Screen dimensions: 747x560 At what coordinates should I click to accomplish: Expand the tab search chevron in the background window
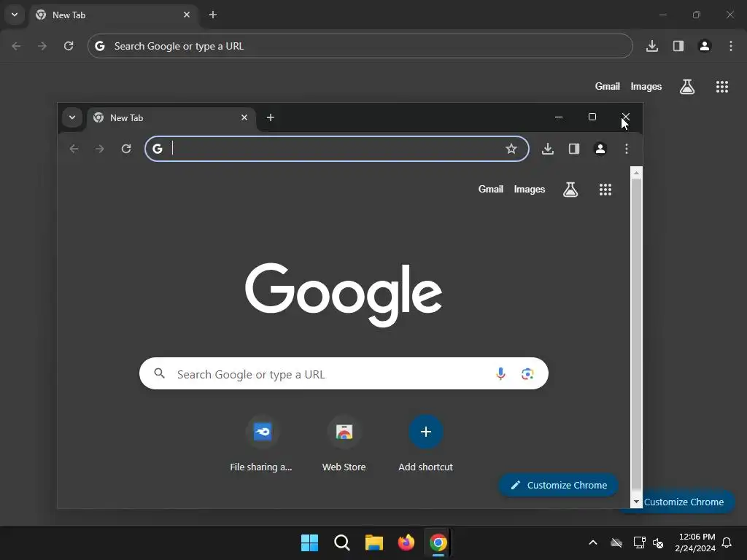[15, 15]
